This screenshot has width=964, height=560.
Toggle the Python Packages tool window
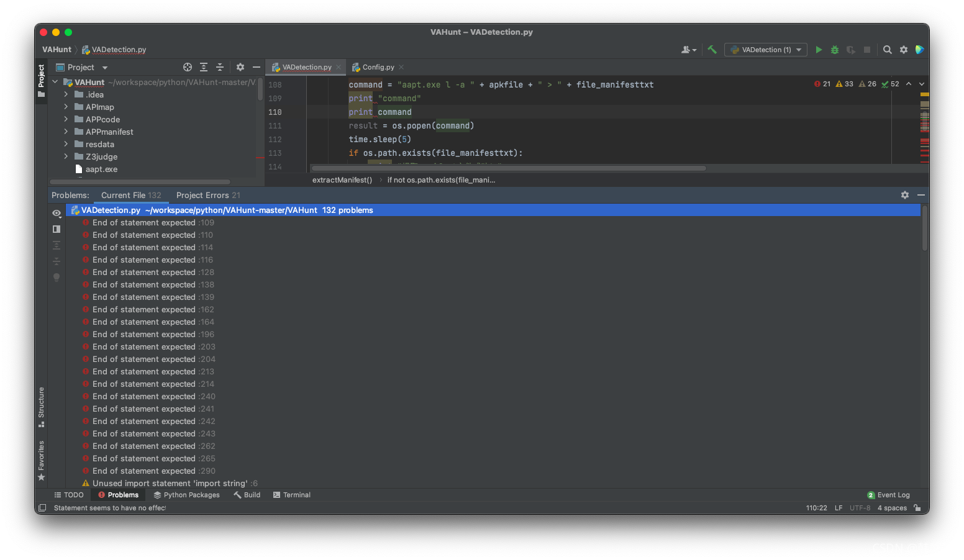point(186,495)
